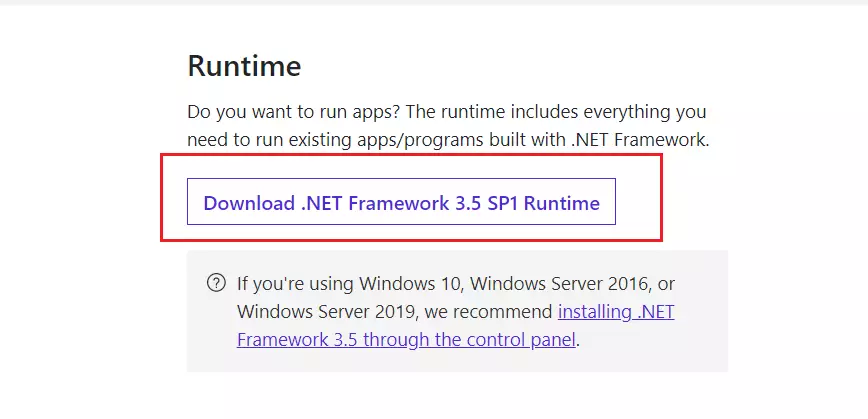Click 'need to run existing apps/programs' text
This screenshot has height=419, width=868.
pyautogui.click(x=335, y=140)
